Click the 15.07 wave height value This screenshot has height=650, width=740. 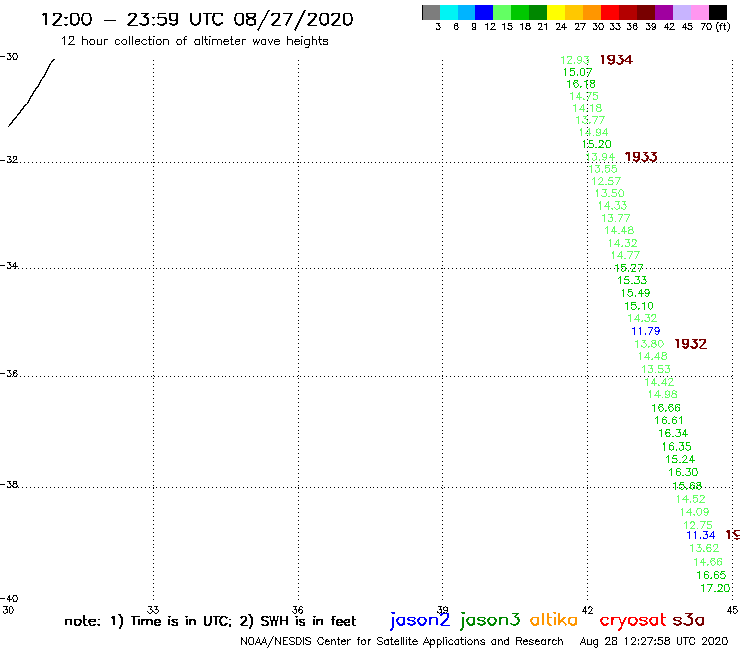[x=577, y=72]
